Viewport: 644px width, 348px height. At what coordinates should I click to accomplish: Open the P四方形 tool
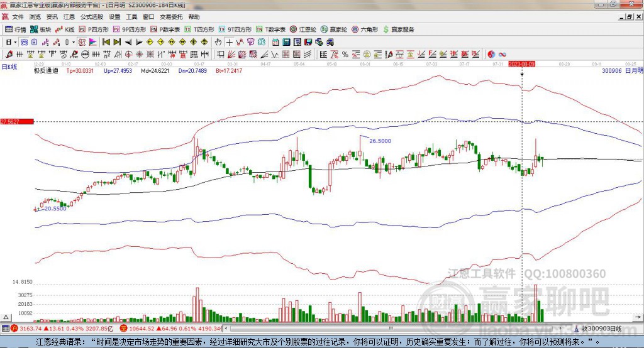[x=94, y=30]
